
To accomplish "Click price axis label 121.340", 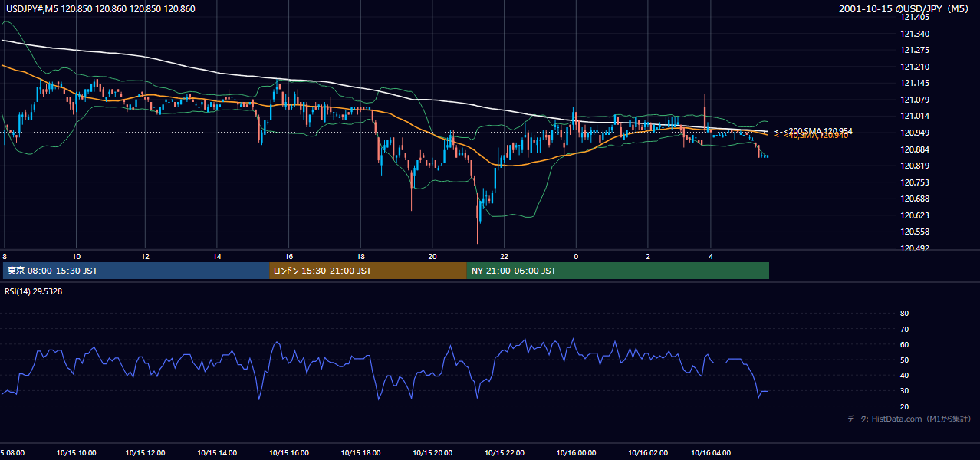I will (914, 34).
